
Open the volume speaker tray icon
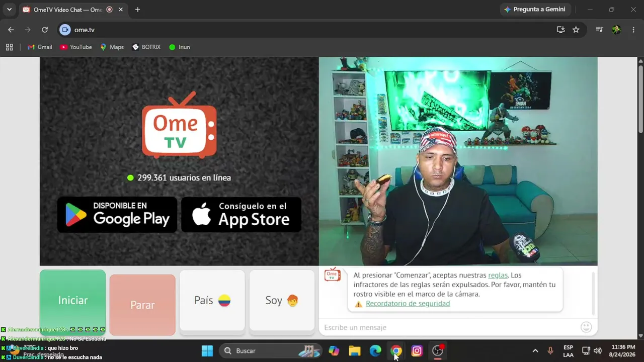pos(598,351)
